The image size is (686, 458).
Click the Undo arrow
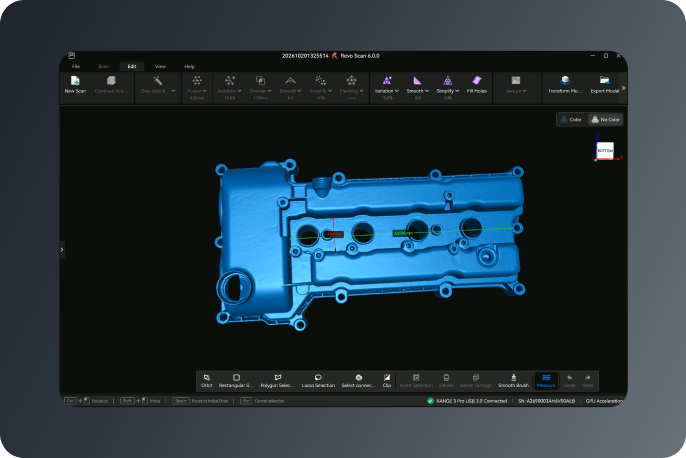(x=570, y=378)
